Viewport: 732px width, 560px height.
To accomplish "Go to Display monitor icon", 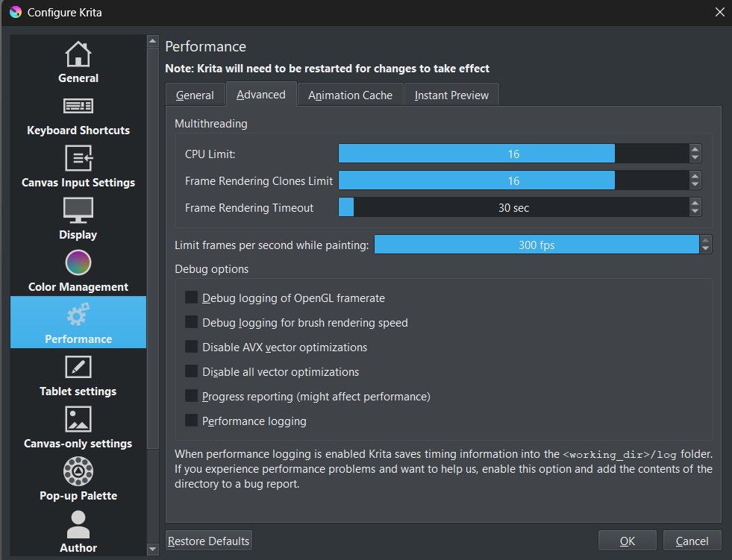I will [x=78, y=210].
